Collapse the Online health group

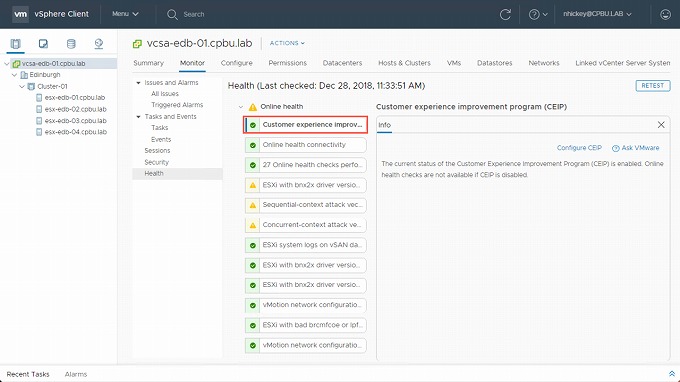coord(241,107)
